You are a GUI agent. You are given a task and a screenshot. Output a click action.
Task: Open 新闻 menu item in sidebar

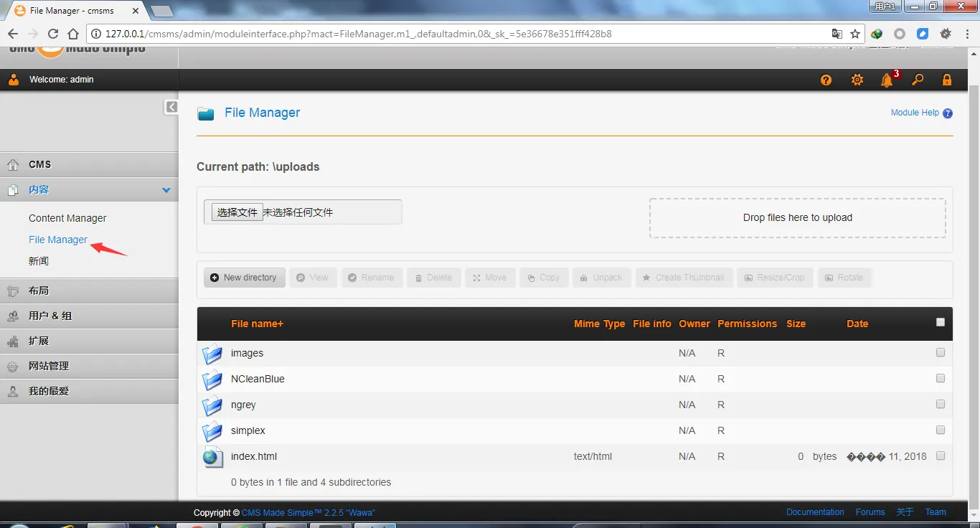click(x=39, y=261)
